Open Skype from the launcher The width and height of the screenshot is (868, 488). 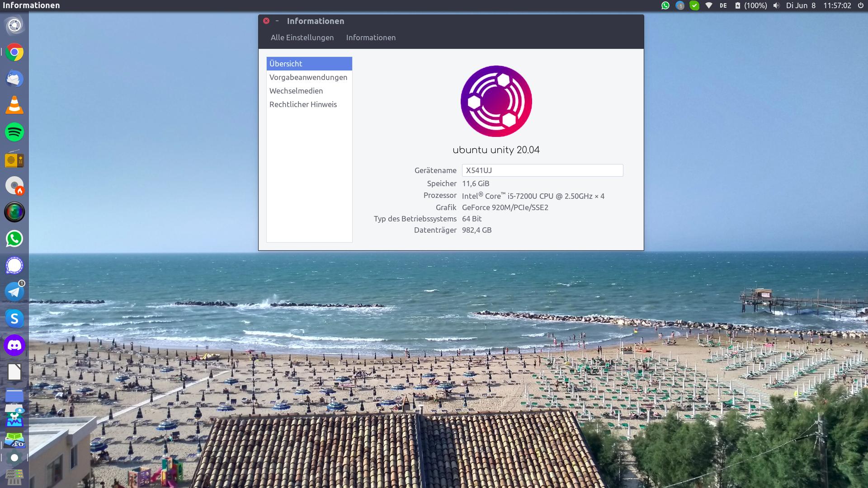coord(14,319)
